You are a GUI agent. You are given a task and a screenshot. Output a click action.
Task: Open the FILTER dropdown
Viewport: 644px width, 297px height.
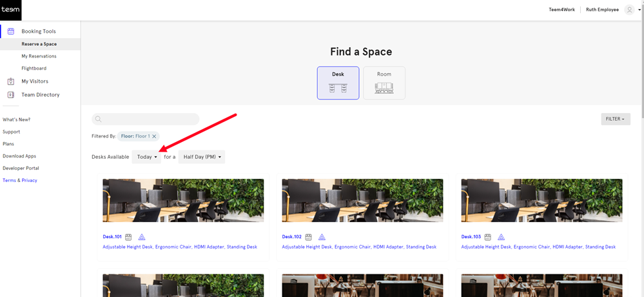615,119
